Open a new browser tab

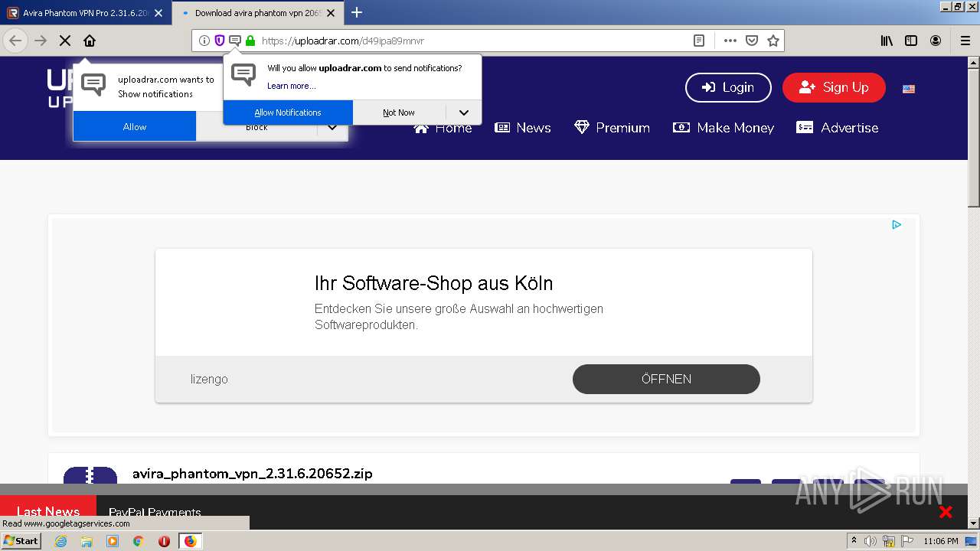pyautogui.click(x=357, y=12)
